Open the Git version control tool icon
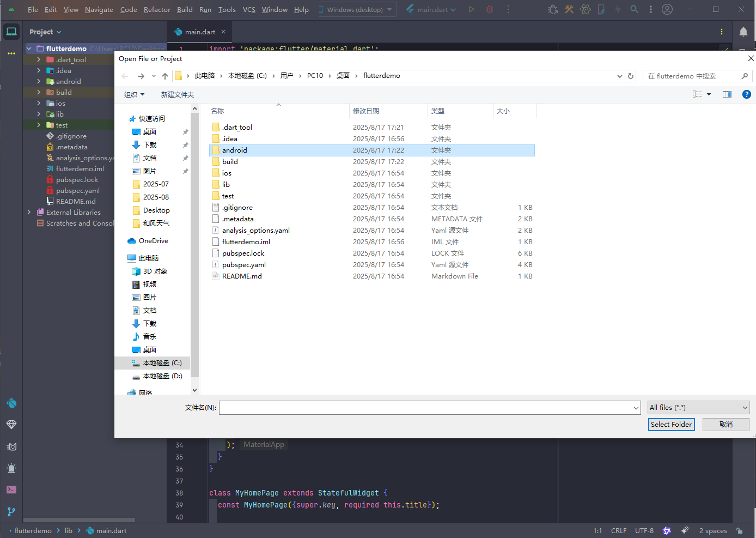 tap(11, 512)
